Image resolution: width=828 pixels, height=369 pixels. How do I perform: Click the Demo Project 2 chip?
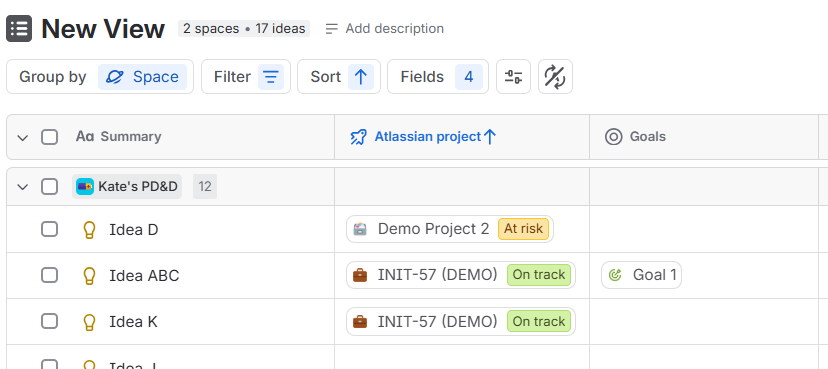pos(449,229)
